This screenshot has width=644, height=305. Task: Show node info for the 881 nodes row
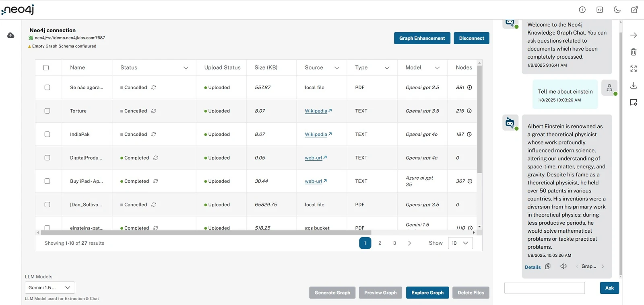469,88
